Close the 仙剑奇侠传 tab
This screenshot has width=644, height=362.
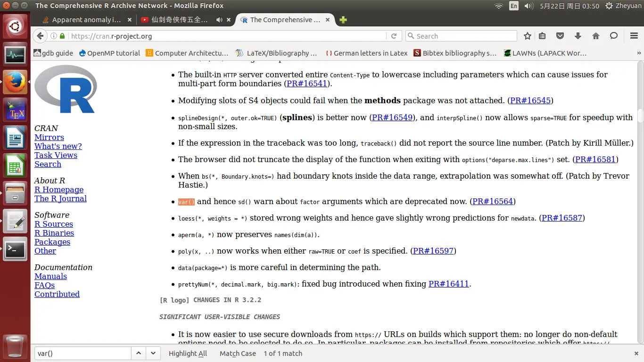click(229, 20)
